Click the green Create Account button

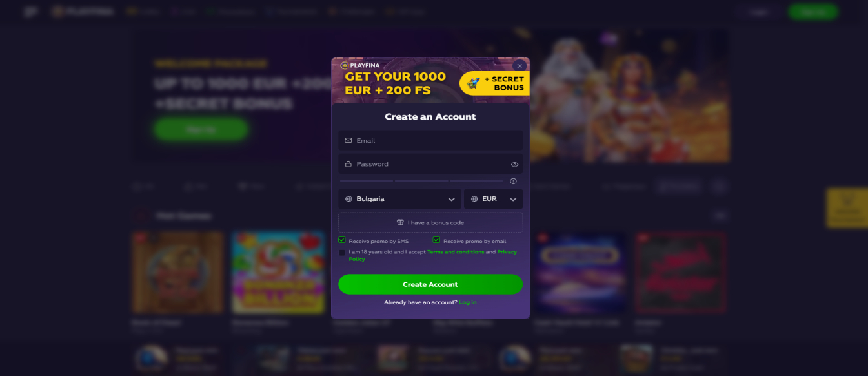point(430,284)
